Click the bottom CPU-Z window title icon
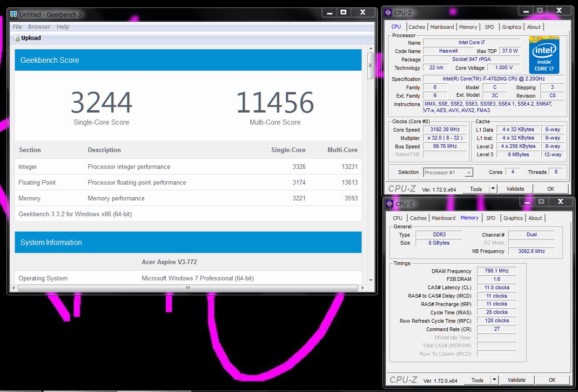 click(389, 204)
